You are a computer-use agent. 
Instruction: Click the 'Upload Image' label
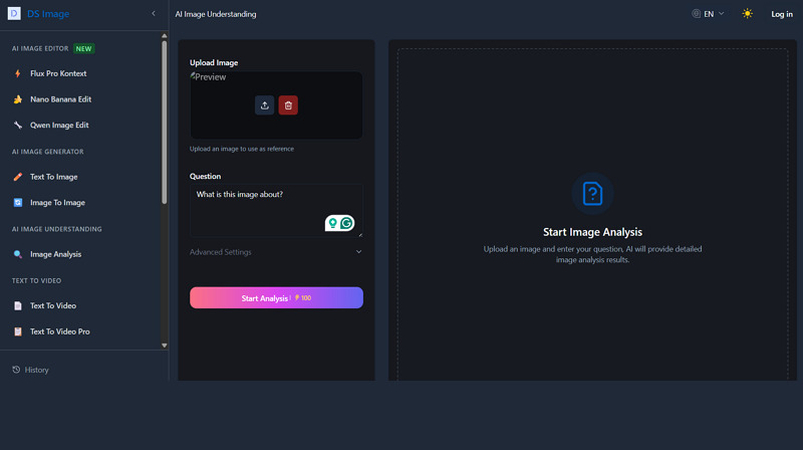pos(214,62)
